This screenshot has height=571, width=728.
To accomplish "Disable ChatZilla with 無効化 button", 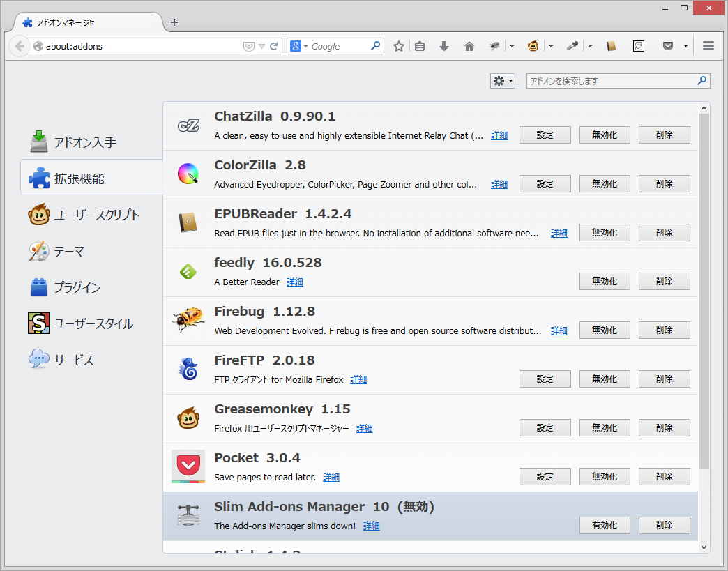I will click(x=605, y=135).
